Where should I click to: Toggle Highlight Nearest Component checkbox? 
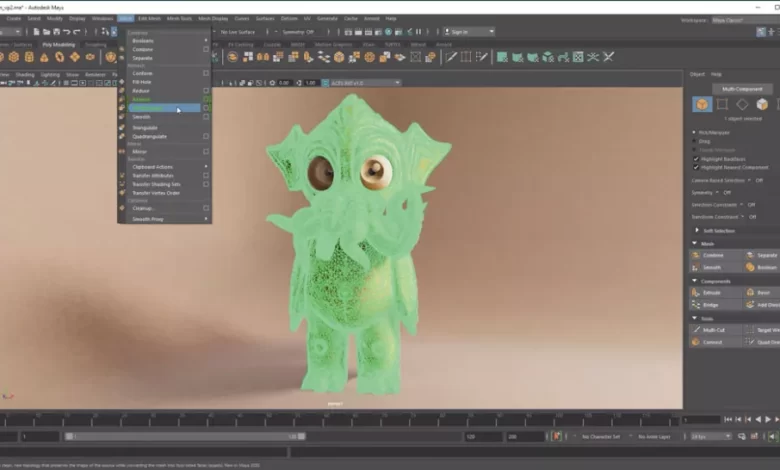tap(696, 167)
